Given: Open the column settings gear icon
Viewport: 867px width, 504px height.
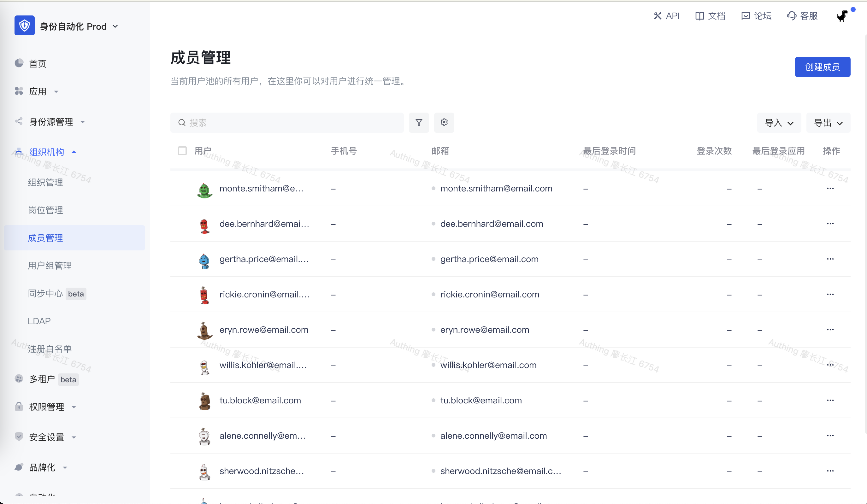Looking at the screenshot, I should (x=444, y=122).
